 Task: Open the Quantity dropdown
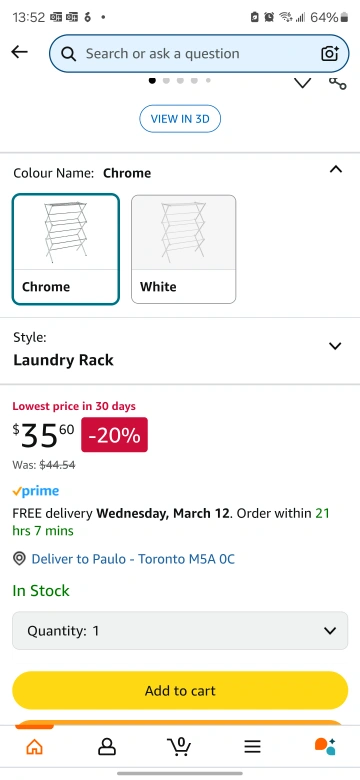pyautogui.click(x=180, y=631)
